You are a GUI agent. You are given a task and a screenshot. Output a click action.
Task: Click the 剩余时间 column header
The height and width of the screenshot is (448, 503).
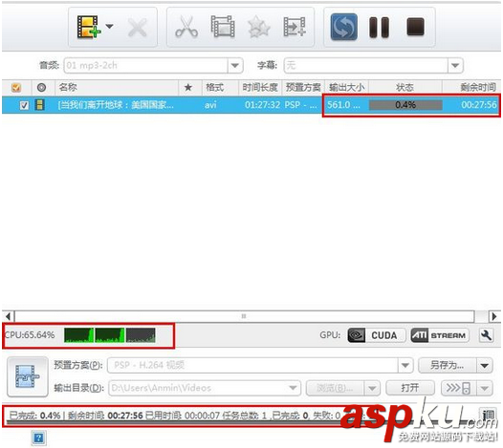coord(478,87)
